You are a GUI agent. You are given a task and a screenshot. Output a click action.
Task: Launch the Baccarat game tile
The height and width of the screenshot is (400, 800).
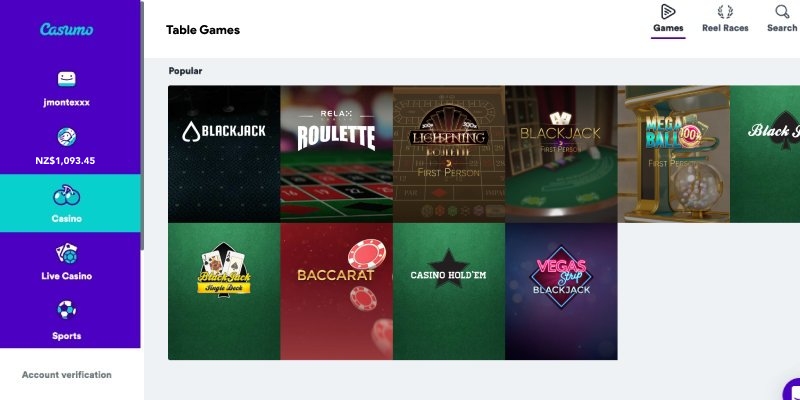(x=337, y=291)
